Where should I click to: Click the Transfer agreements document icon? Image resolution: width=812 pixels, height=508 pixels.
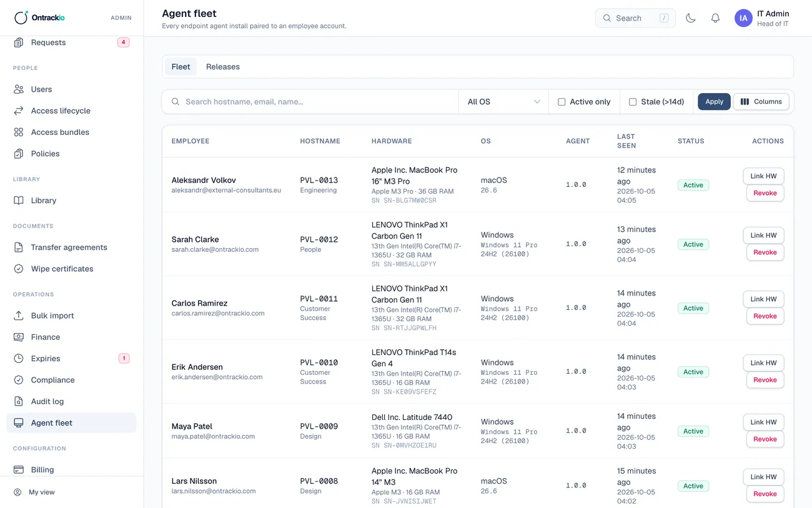coord(19,247)
